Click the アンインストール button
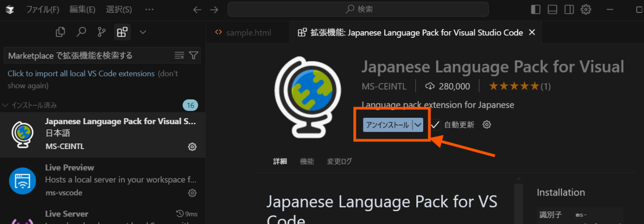This screenshot has width=644, height=224. point(387,125)
